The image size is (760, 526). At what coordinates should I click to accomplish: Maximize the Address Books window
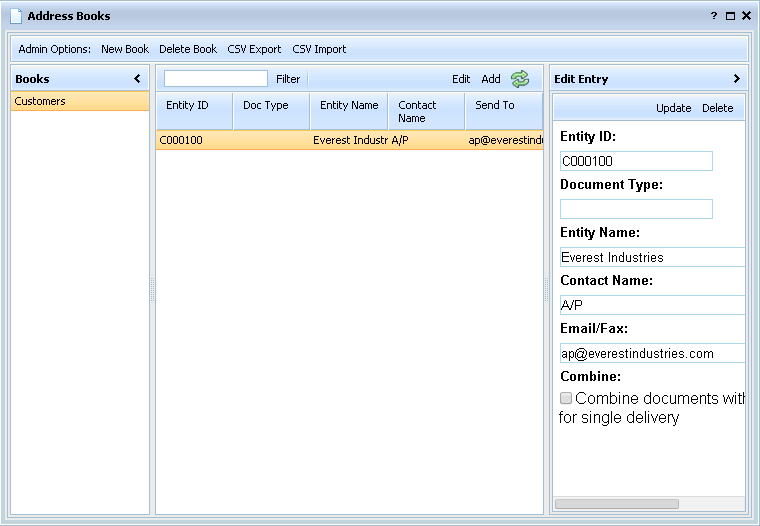pos(730,16)
